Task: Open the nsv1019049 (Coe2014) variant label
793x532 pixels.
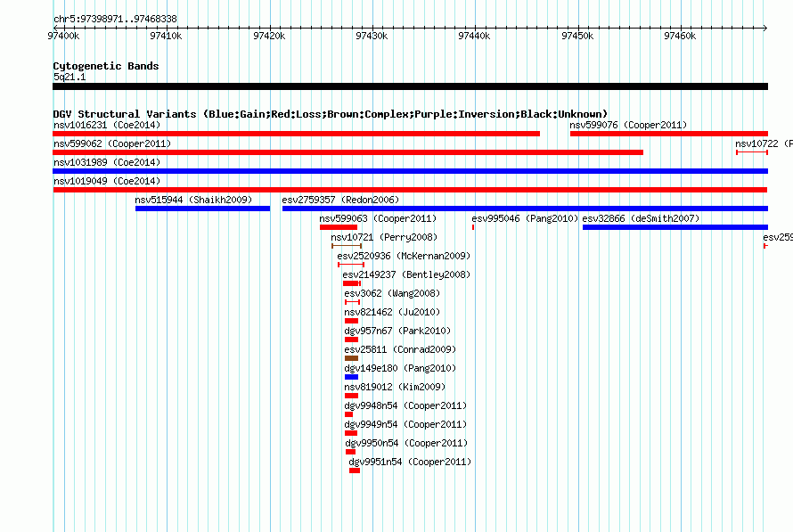Action: tap(107, 181)
